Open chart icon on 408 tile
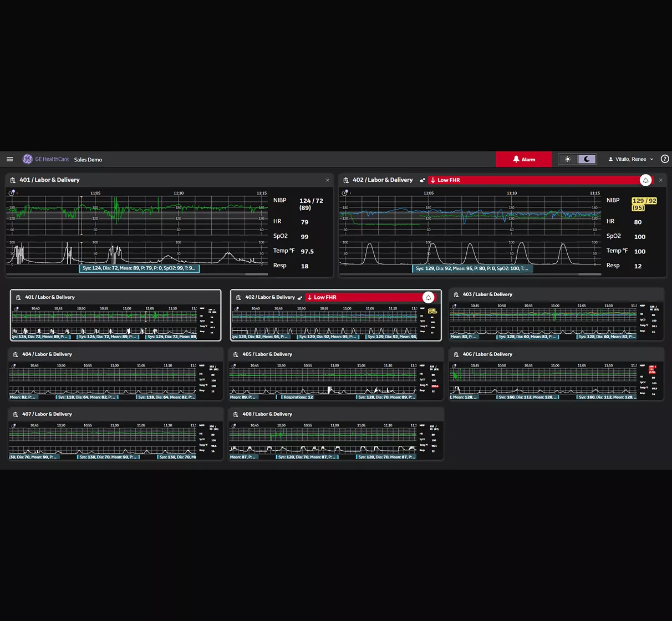Screen dimensions: 672x621 pyautogui.click(x=236, y=414)
